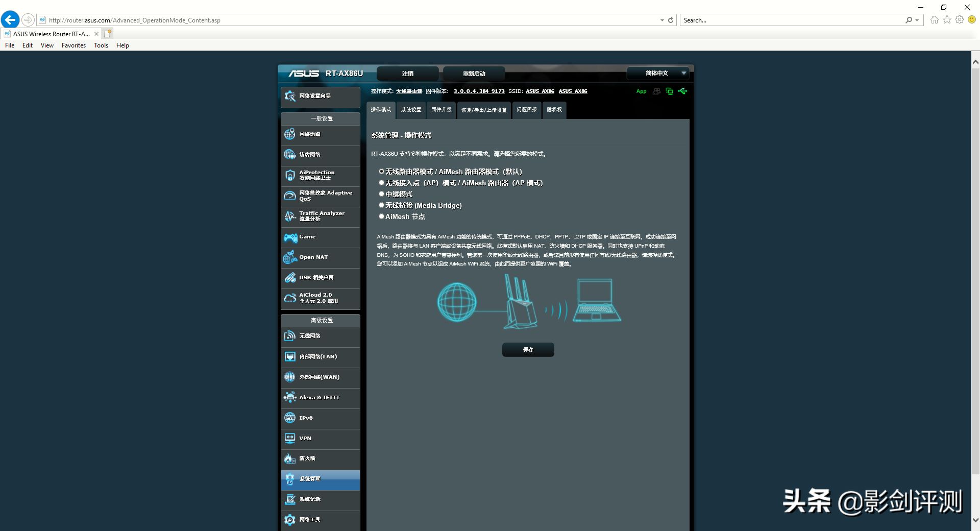
Task: Click the green network status icon
Action: pos(669,91)
